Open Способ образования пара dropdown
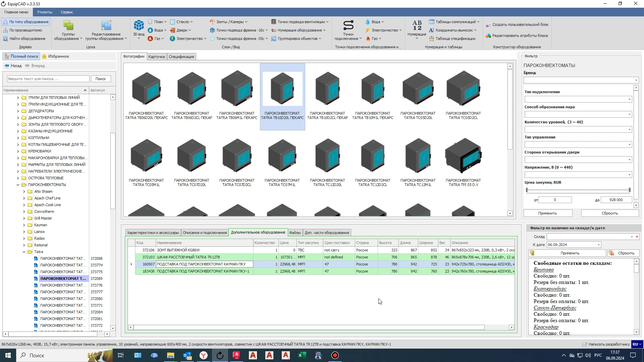 point(629,115)
